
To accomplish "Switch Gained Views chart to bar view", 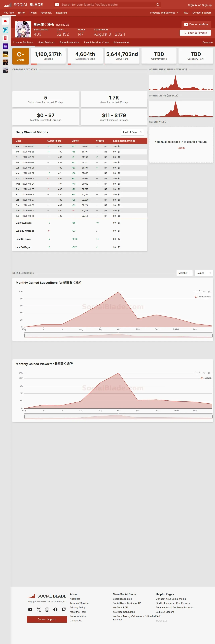I will [x=209, y=373].
